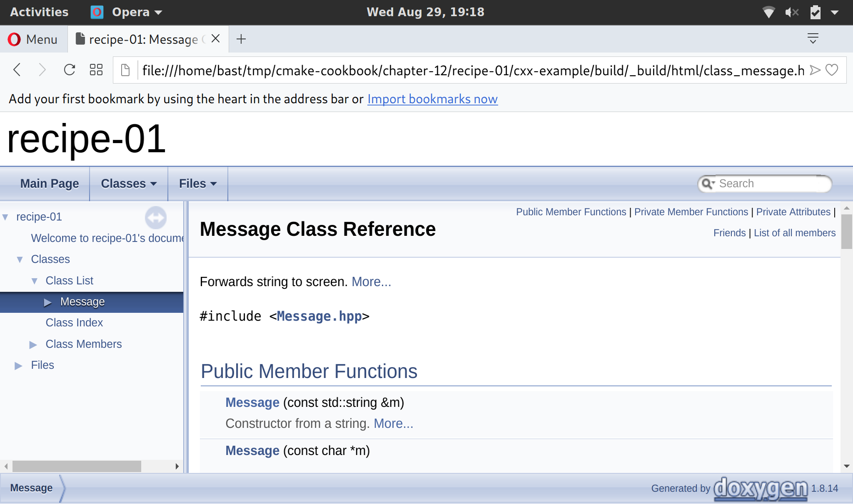
Task: Open the Classes dropdown menu
Action: coord(129,184)
